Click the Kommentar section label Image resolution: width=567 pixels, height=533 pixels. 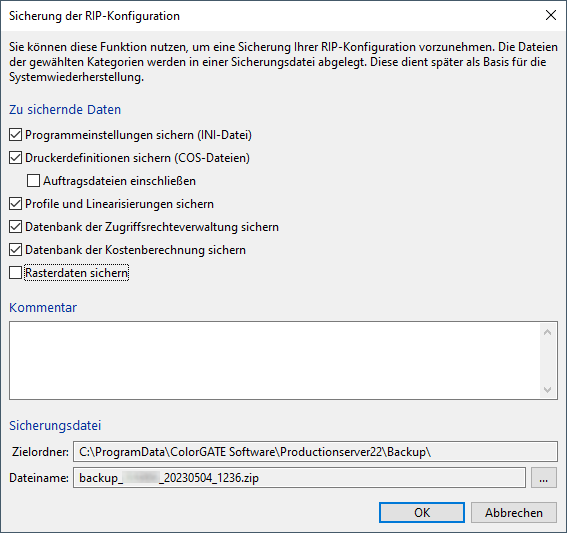point(43,307)
